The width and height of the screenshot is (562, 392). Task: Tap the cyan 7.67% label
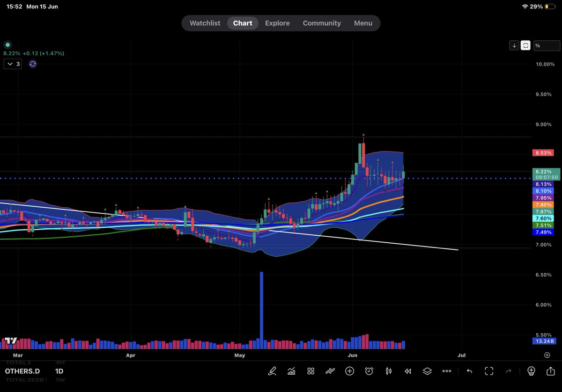(x=543, y=211)
